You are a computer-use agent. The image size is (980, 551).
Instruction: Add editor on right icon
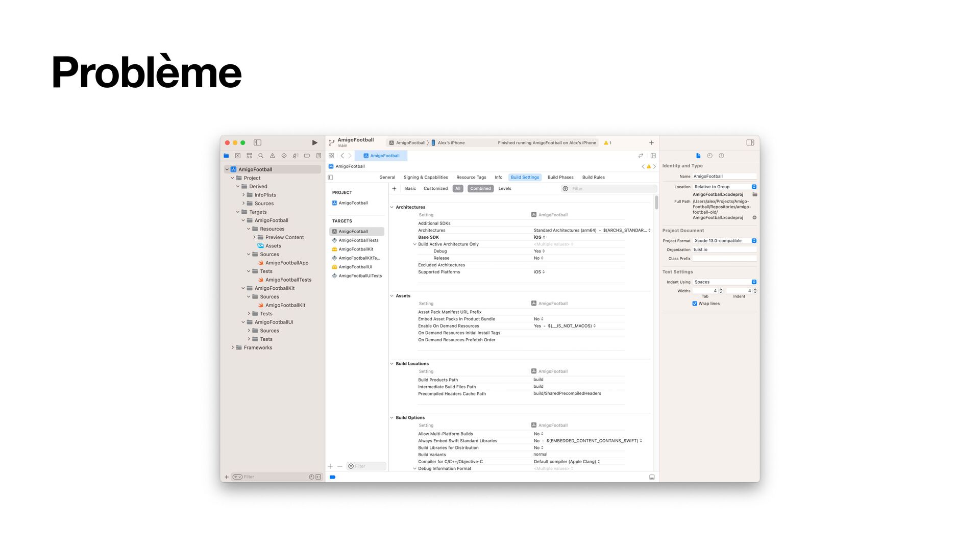[653, 156]
